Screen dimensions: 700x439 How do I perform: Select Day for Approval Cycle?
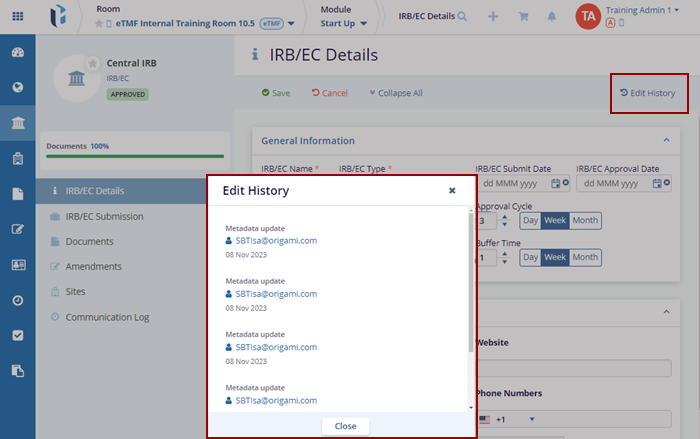click(x=530, y=220)
